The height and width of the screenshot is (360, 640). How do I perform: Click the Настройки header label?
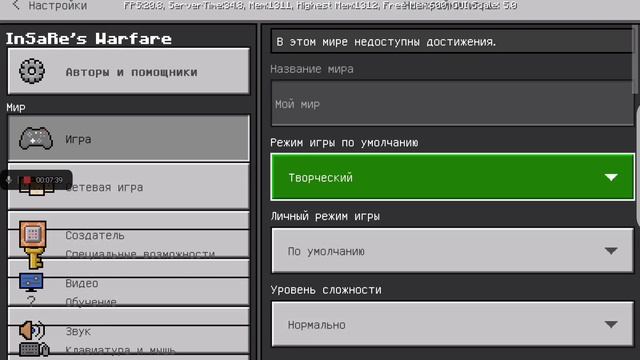pyautogui.click(x=58, y=6)
